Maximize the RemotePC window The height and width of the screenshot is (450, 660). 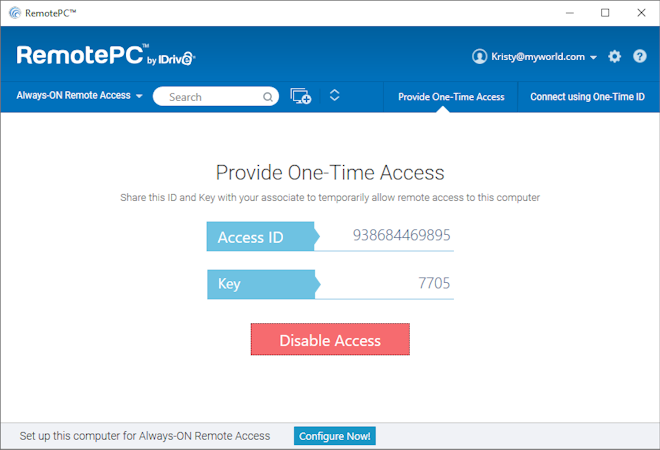(x=605, y=13)
